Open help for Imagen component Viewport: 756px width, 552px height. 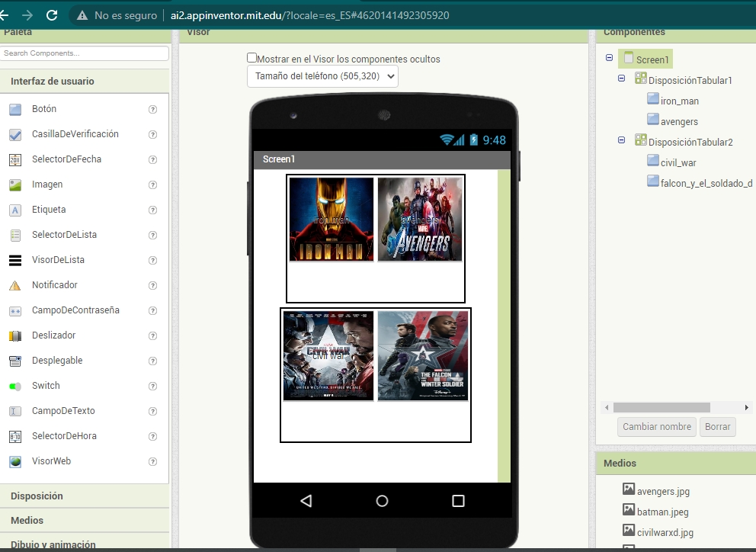153,185
